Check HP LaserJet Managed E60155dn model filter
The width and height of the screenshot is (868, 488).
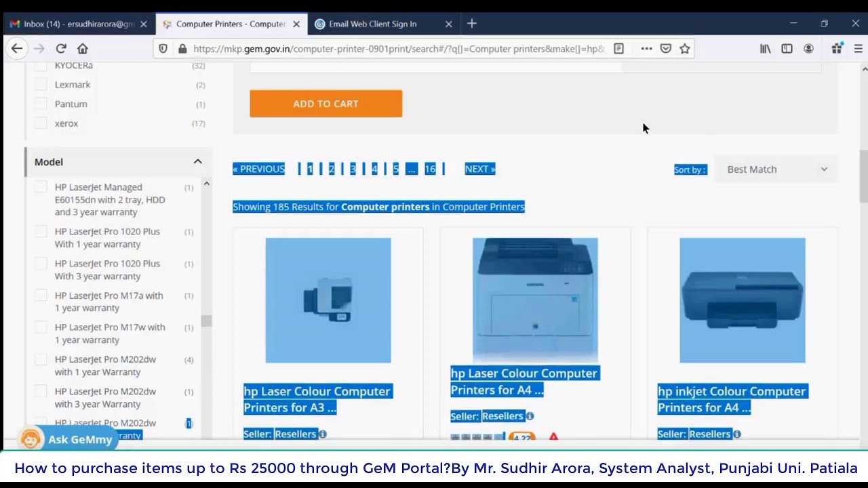[41, 187]
